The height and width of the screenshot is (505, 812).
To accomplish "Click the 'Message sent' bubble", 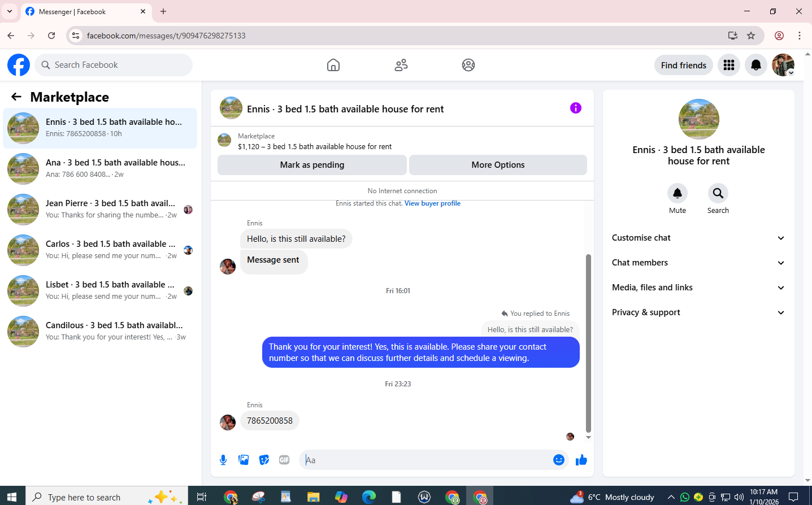I will tap(273, 262).
